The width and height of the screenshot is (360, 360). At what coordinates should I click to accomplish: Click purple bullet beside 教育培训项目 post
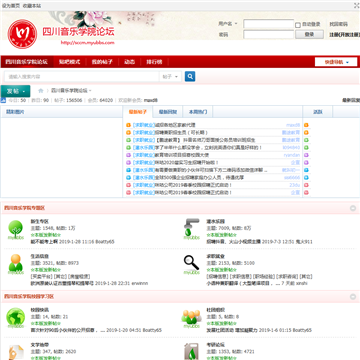[x=128, y=155]
